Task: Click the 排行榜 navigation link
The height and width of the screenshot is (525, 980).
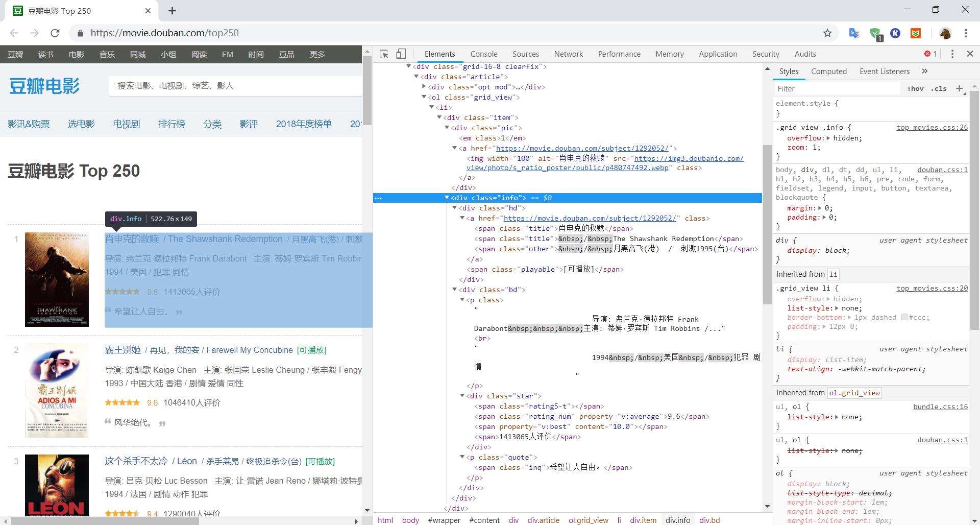Action: [171, 124]
